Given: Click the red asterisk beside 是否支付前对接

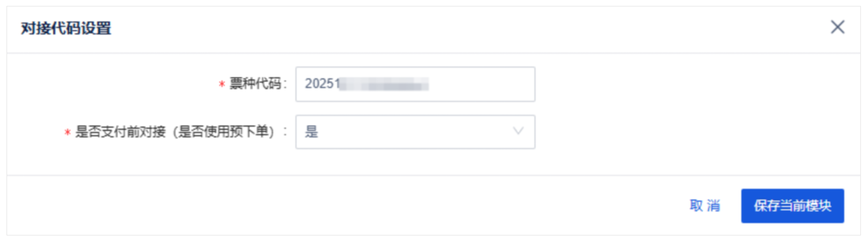Looking at the screenshot, I should coord(67,132).
